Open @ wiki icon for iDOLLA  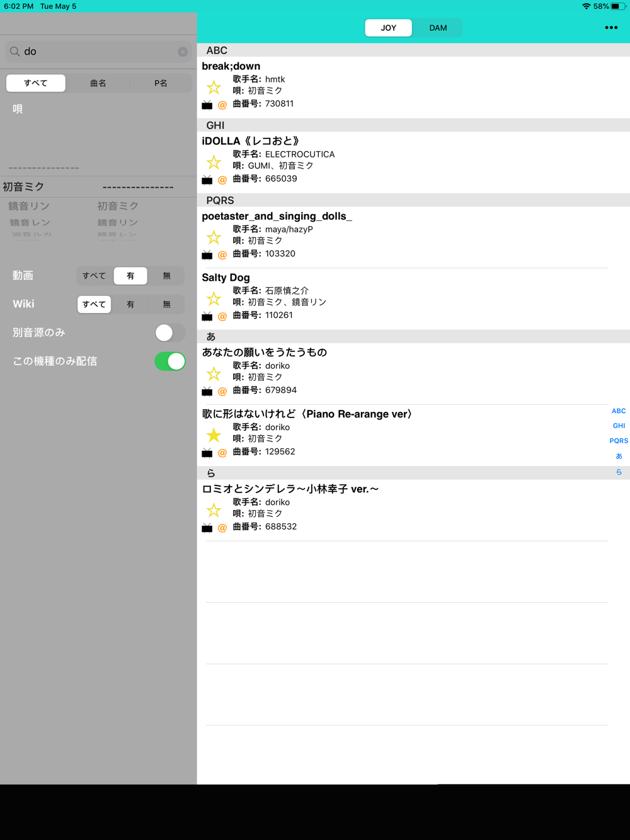tap(222, 179)
